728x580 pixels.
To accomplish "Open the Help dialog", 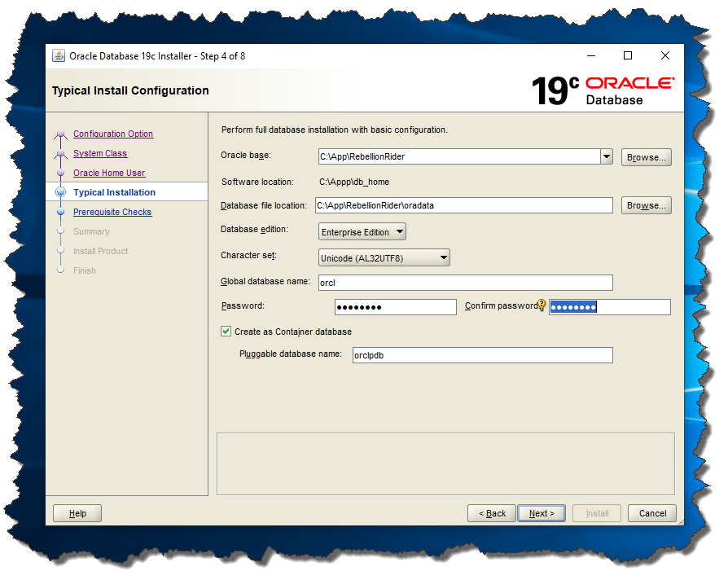I will tap(77, 513).
